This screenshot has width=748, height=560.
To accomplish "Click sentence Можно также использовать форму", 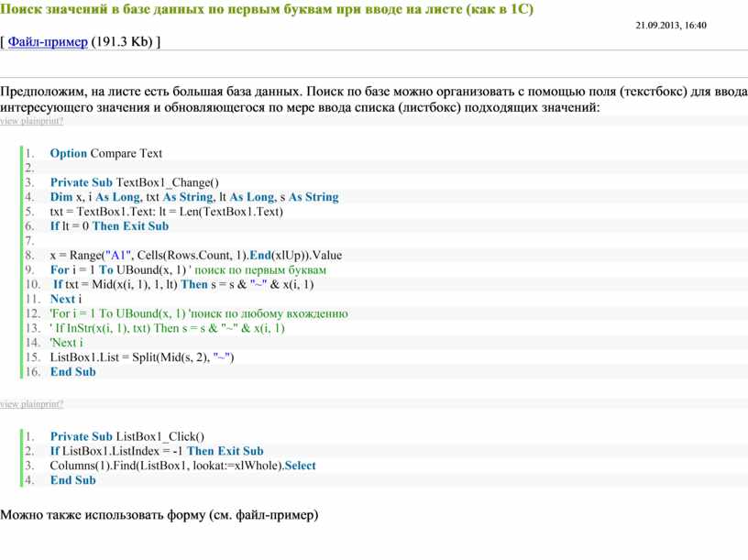I will [159, 515].
